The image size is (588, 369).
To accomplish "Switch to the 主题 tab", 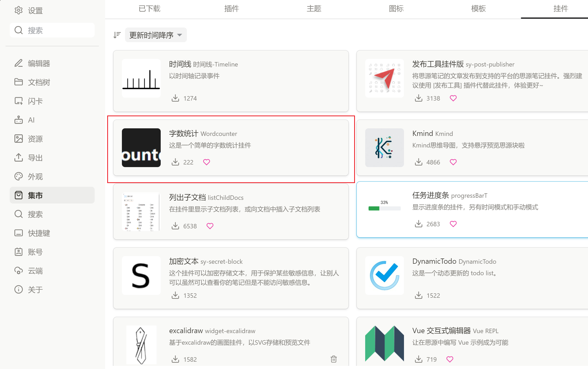I will point(314,9).
